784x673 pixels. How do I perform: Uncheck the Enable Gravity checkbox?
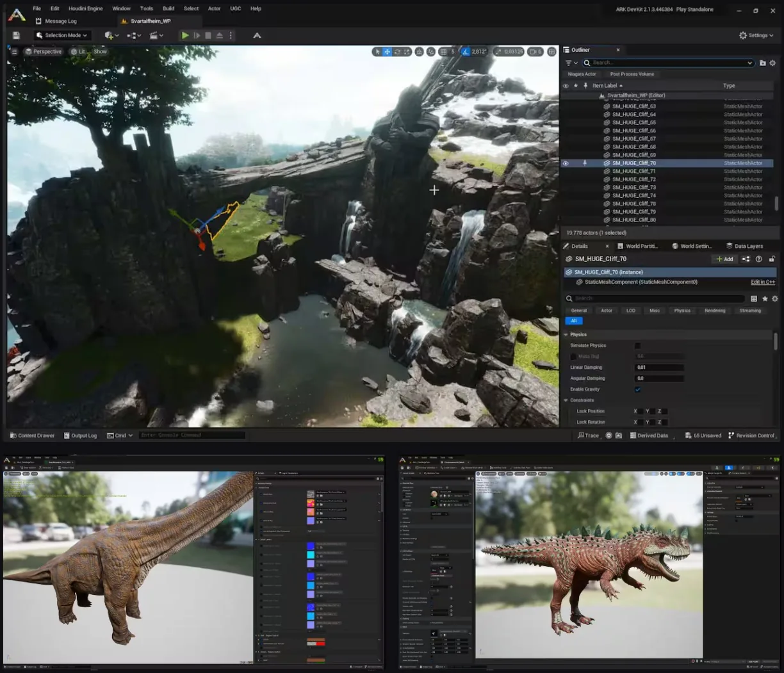pyautogui.click(x=637, y=389)
